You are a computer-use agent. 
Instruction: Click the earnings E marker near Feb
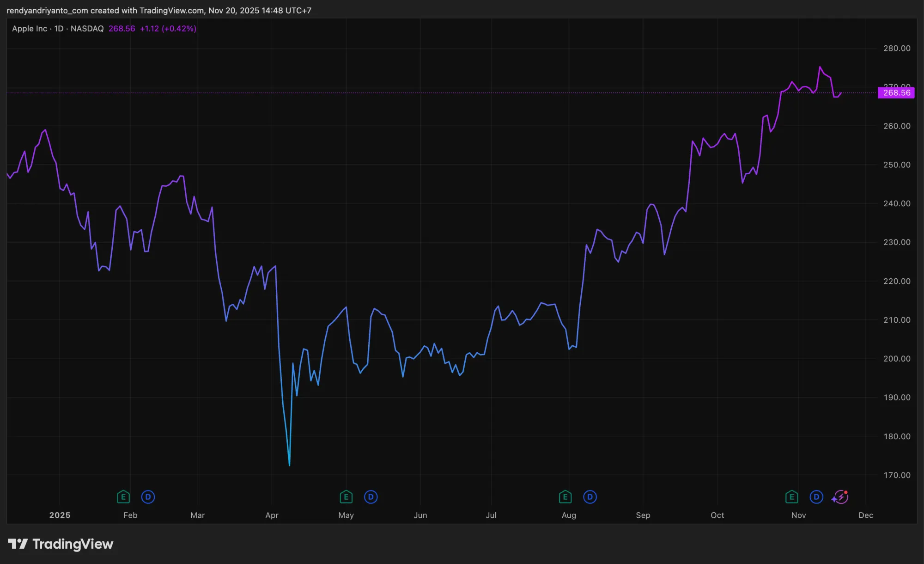click(123, 497)
